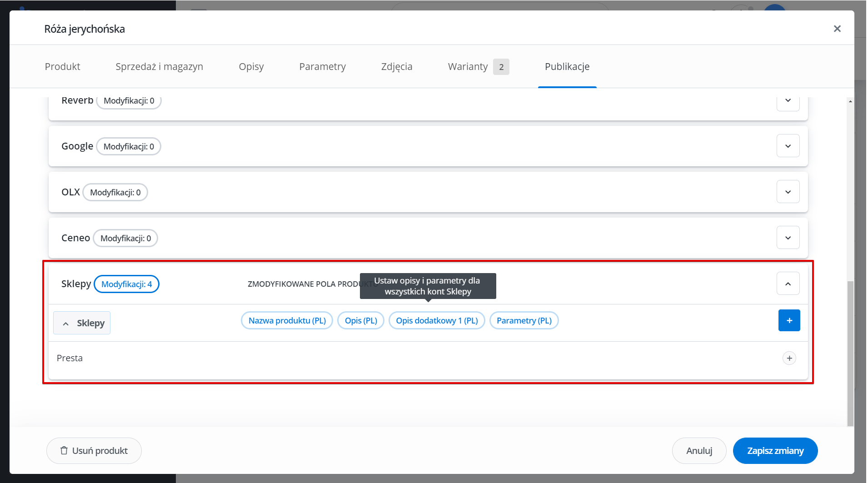Click the Google section title
Viewport: 868px width, 483px height.
(x=77, y=146)
